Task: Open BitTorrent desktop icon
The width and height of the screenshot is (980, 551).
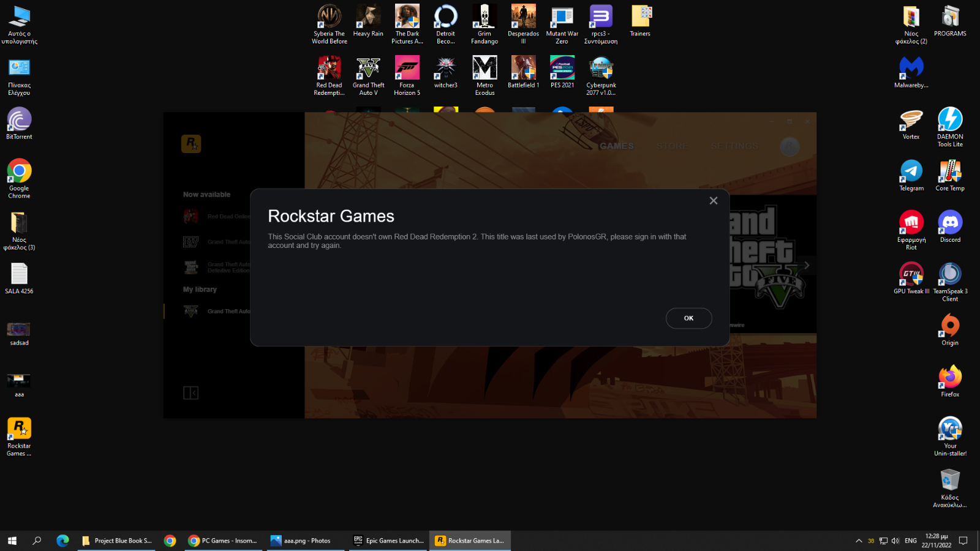Action: tap(19, 124)
